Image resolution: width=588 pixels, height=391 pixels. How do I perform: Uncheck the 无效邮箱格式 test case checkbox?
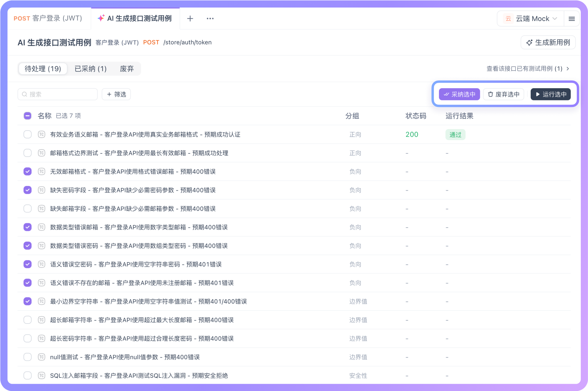(27, 172)
